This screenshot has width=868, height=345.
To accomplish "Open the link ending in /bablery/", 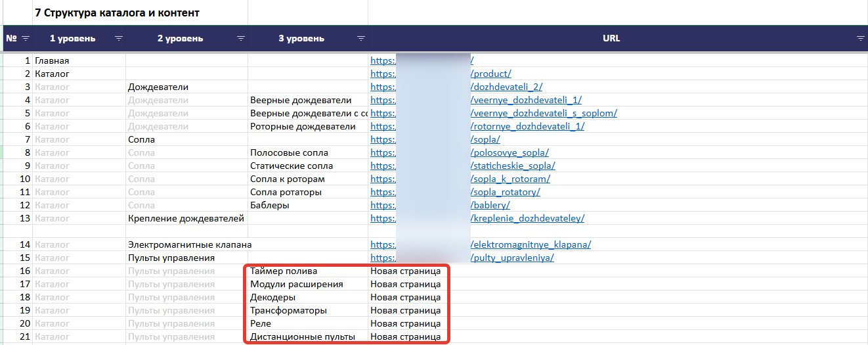I will tap(490, 205).
